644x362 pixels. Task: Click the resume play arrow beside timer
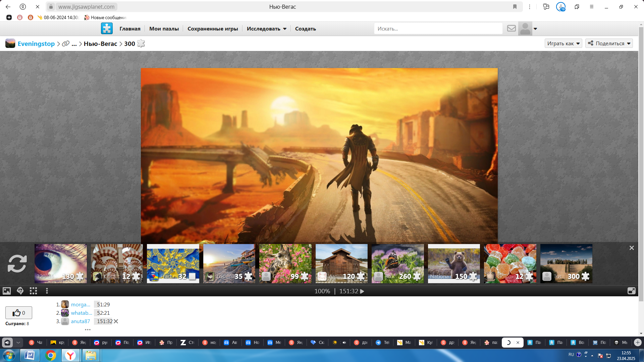[x=362, y=291]
